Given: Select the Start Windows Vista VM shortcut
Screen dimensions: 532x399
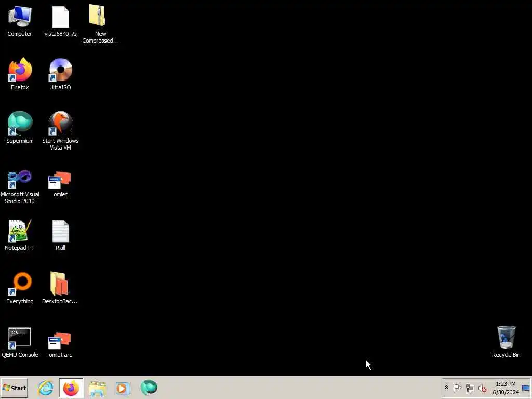Looking at the screenshot, I should (60, 131).
